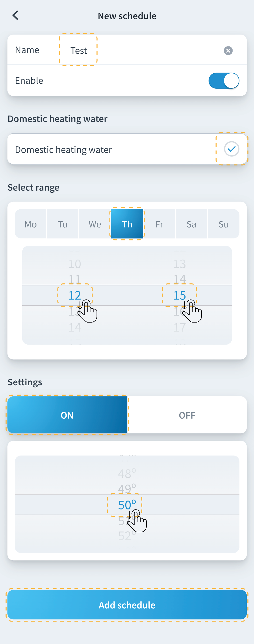This screenshot has height=644, width=254.
Task: Turn the setting ON
Action: (67, 415)
